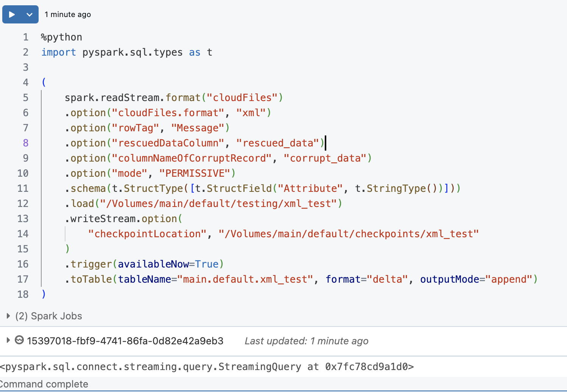Screen dimensions: 567x392
Task: Open the run options dropdown chevron
Action: pos(29,14)
